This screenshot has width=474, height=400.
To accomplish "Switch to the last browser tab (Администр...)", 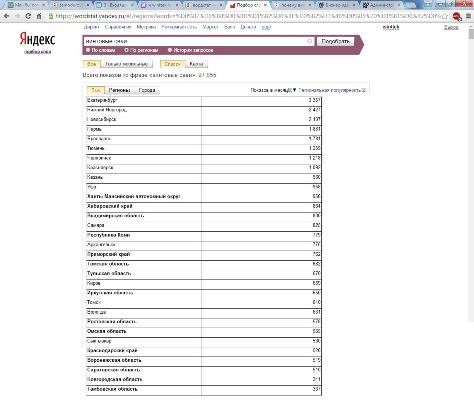I will tap(382, 5).
